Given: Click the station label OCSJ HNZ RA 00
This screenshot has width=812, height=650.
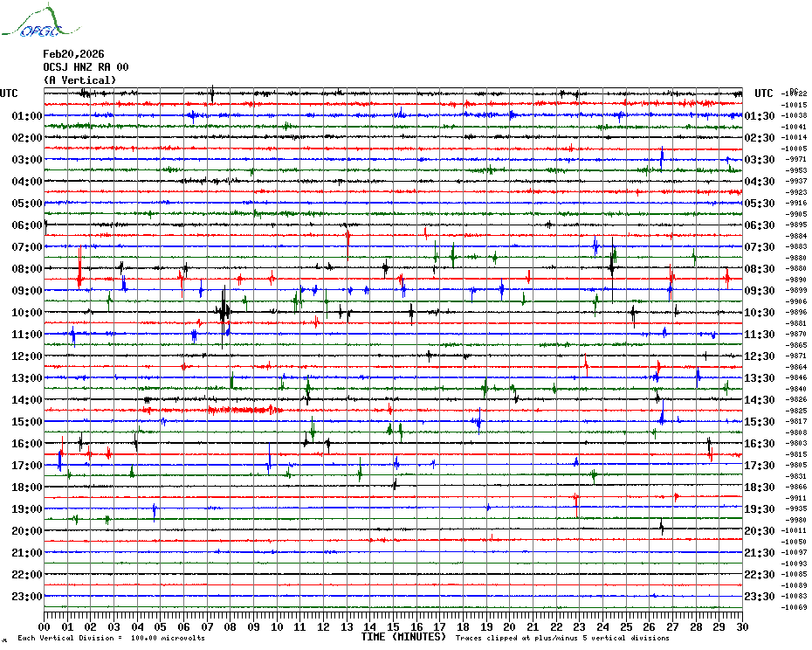Looking at the screenshot, I should point(86,67).
